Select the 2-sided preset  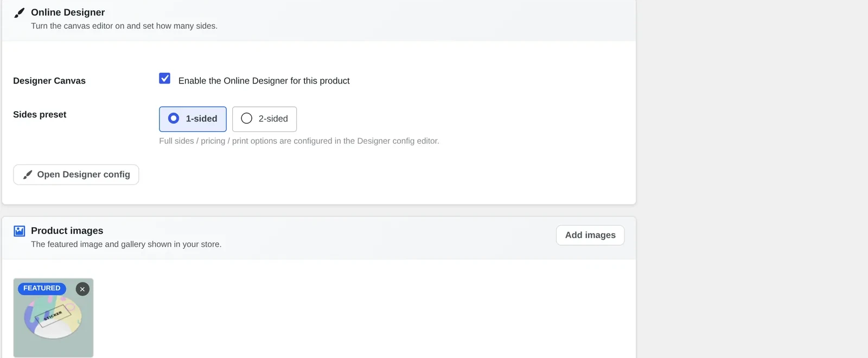click(x=264, y=119)
